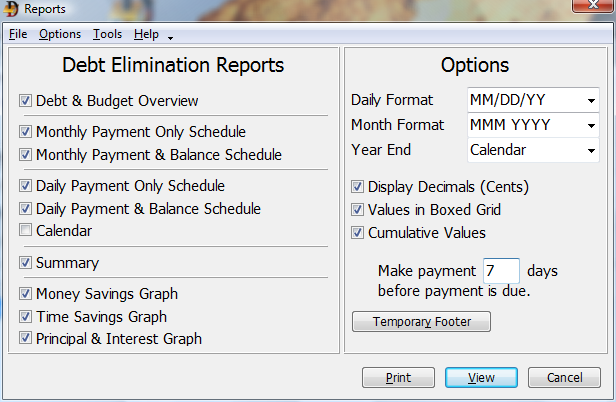The width and height of the screenshot is (616, 402).
Task: Open the File menu
Action: click(18, 34)
